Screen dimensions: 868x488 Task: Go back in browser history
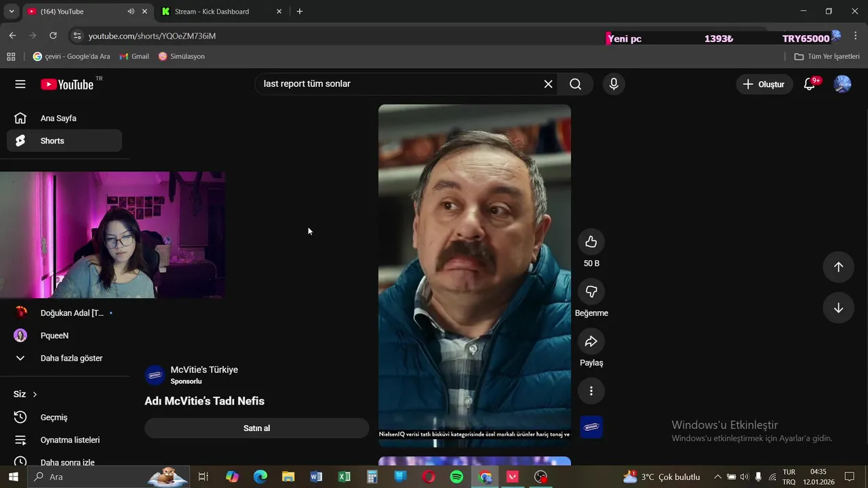(12, 36)
